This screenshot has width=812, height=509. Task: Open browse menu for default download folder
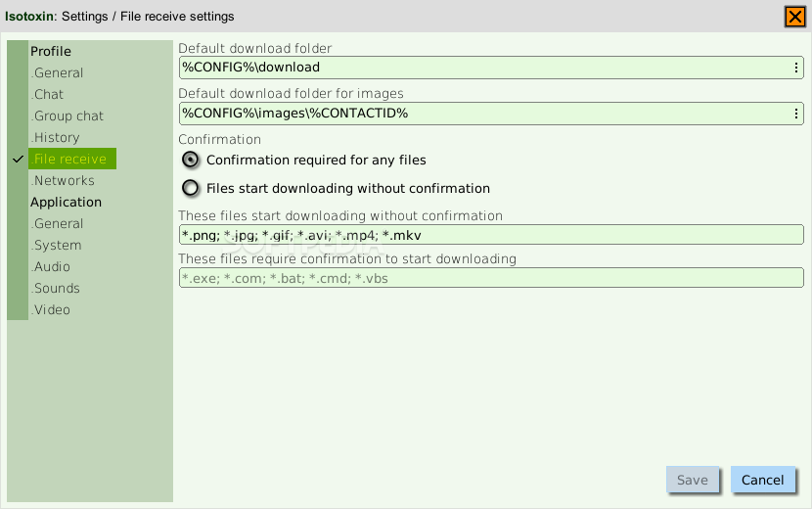(x=796, y=68)
